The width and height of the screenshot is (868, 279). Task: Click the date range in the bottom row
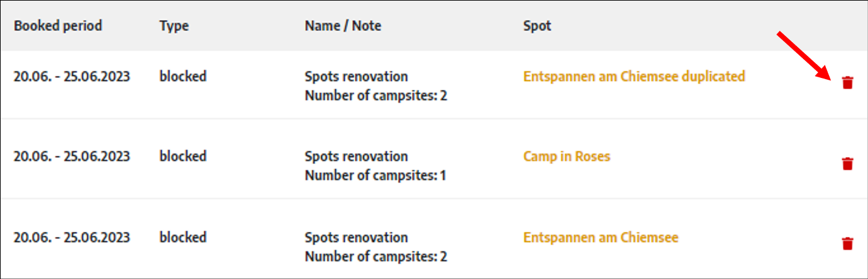click(x=72, y=238)
